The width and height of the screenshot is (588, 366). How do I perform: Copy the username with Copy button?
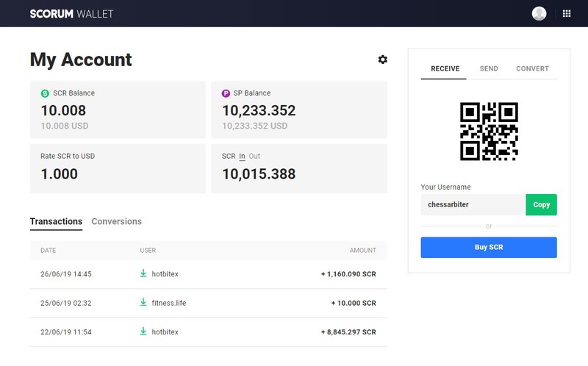[541, 205]
